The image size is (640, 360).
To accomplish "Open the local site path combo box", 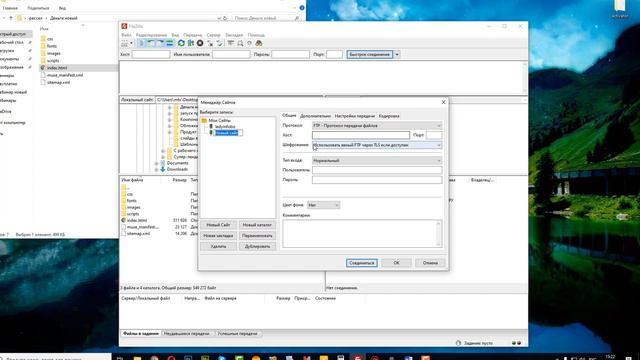I will coord(177,100).
